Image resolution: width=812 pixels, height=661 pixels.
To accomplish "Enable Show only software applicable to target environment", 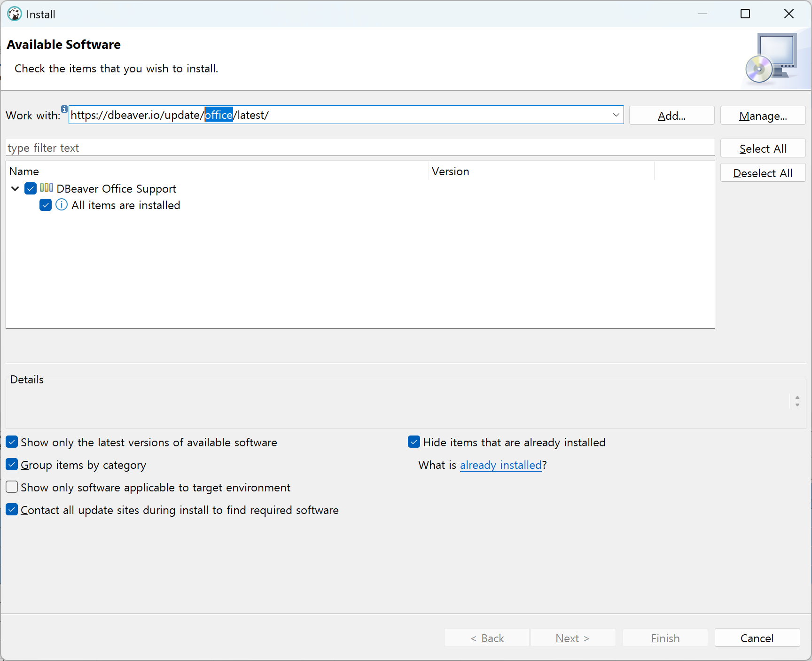I will click(x=12, y=487).
